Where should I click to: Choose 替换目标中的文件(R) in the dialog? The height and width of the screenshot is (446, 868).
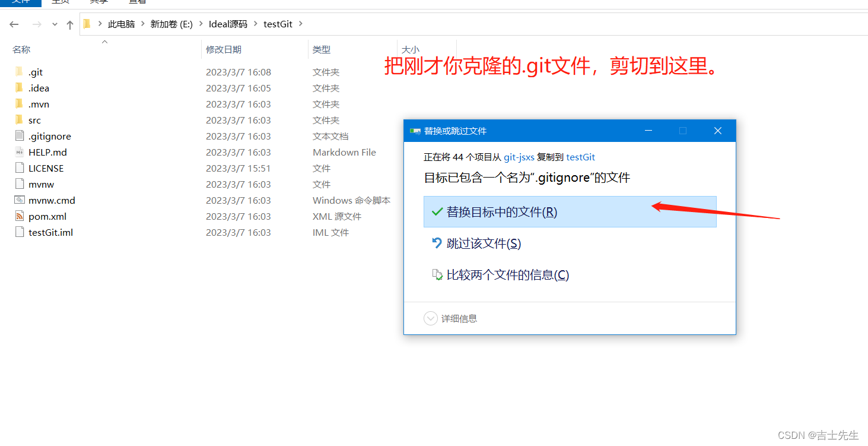[570, 211]
